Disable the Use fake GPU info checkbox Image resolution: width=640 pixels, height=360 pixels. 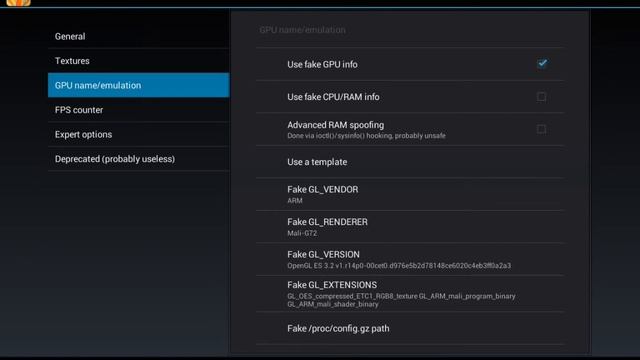click(542, 64)
